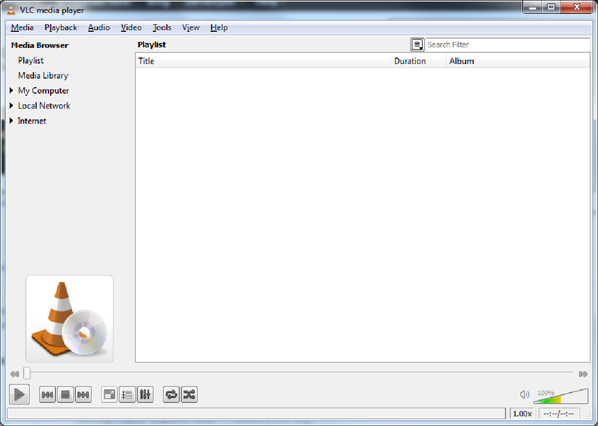Open the Media menu
The image size is (598, 426).
click(x=22, y=27)
